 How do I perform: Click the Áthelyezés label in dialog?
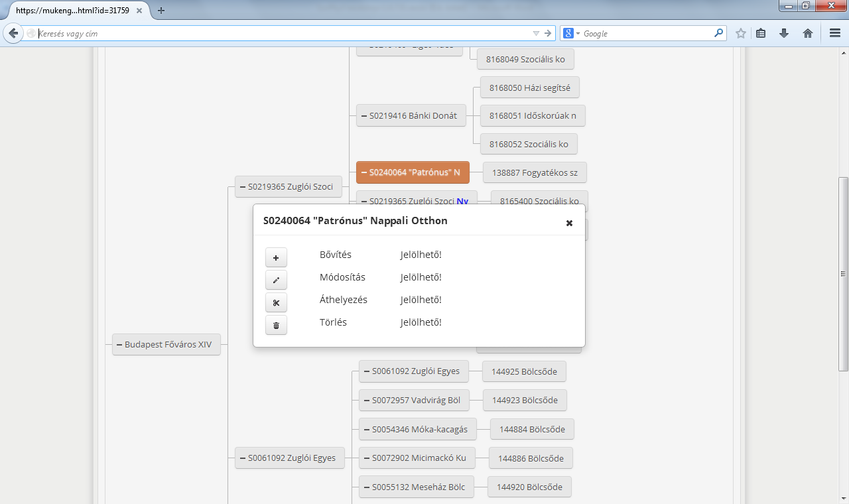click(344, 300)
